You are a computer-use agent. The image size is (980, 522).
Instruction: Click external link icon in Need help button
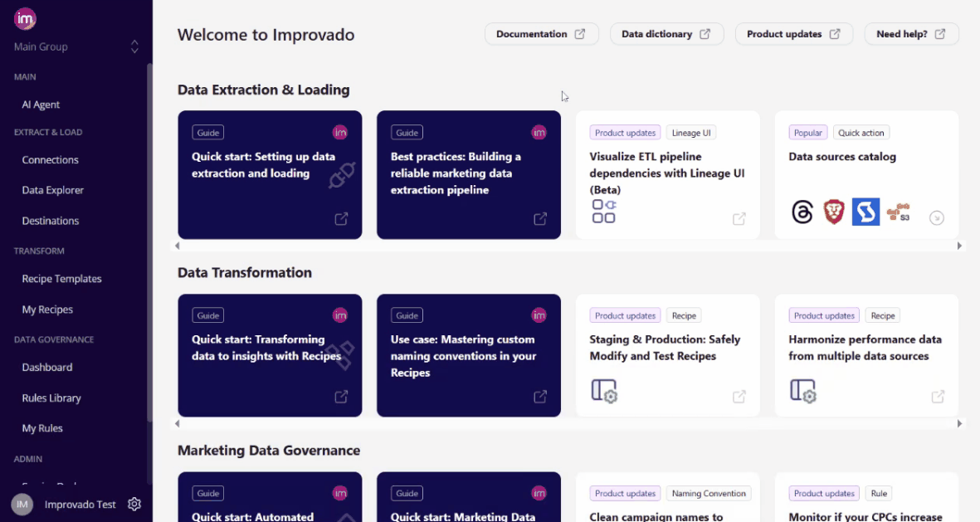940,34
